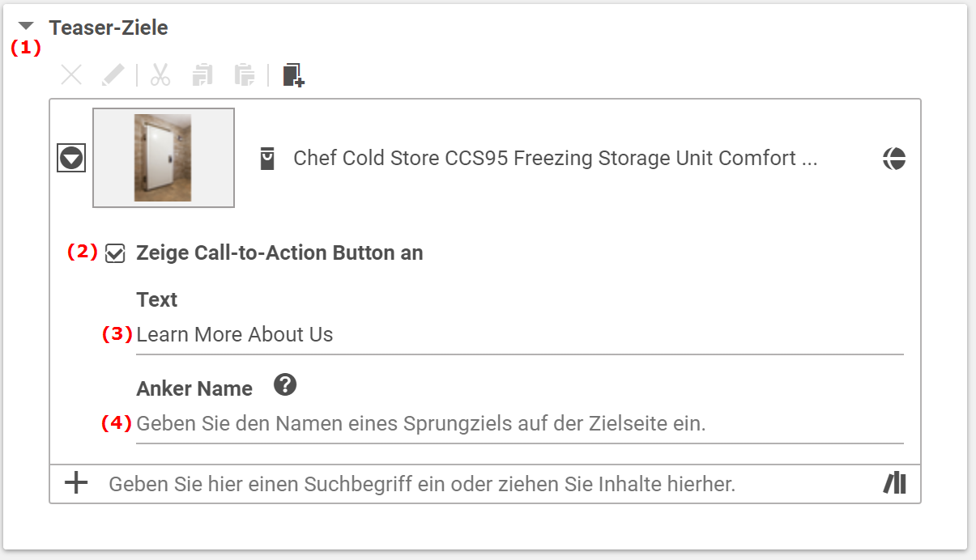Click the plus button to add content
The image size is (976, 560).
(75, 483)
